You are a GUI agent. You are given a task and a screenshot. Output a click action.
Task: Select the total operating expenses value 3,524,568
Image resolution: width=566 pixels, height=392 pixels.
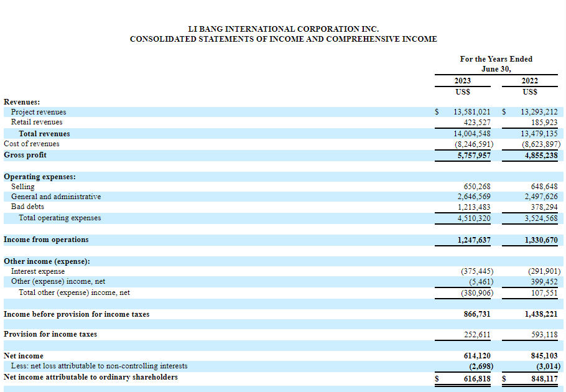pyautogui.click(x=541, y=218)
